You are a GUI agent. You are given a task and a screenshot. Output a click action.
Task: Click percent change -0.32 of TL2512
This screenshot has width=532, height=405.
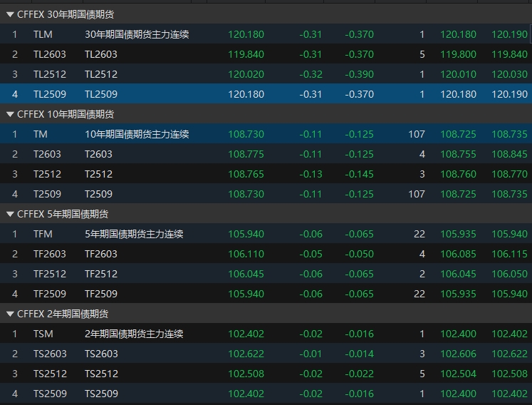(311, 74)
